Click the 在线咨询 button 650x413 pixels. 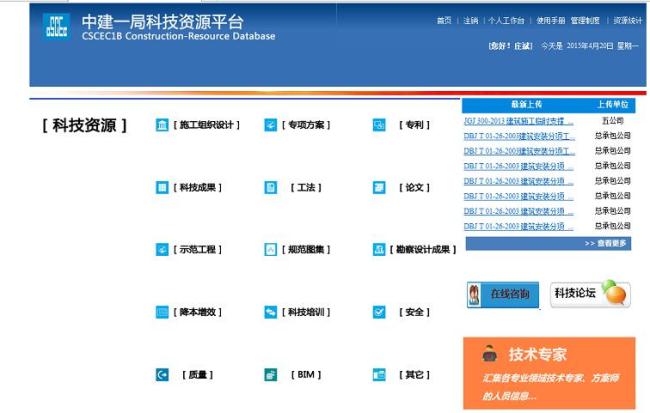[504, 294]
